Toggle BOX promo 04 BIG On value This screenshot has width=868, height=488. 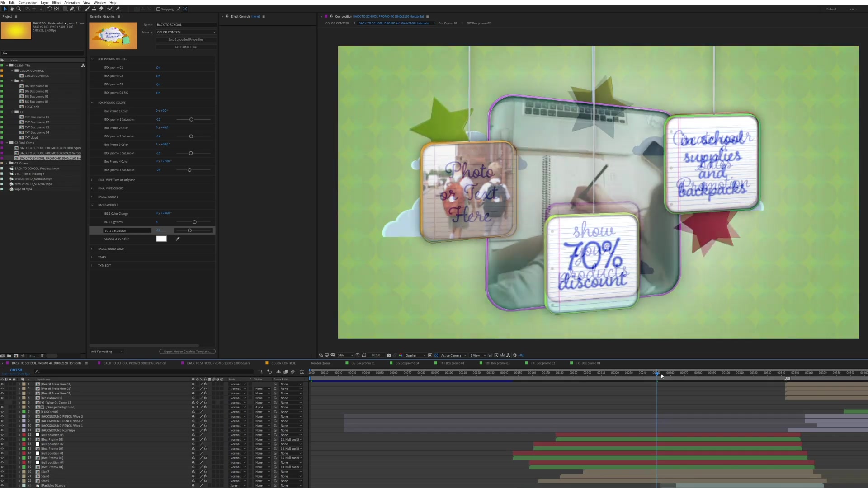point(158,93)
